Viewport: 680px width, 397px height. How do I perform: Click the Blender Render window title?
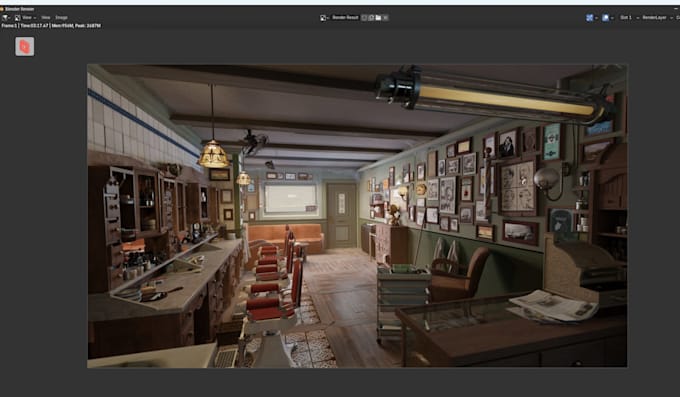click(x=19, y=9)
